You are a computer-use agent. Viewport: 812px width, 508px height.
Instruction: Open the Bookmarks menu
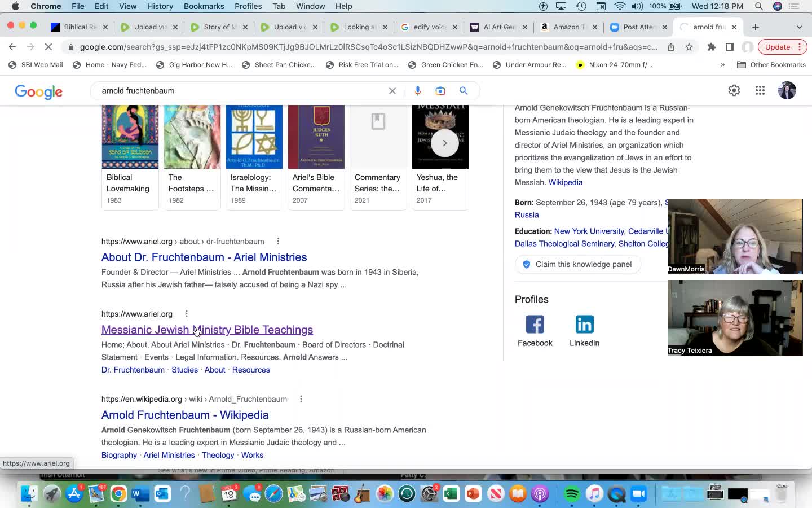coord(204,6)
